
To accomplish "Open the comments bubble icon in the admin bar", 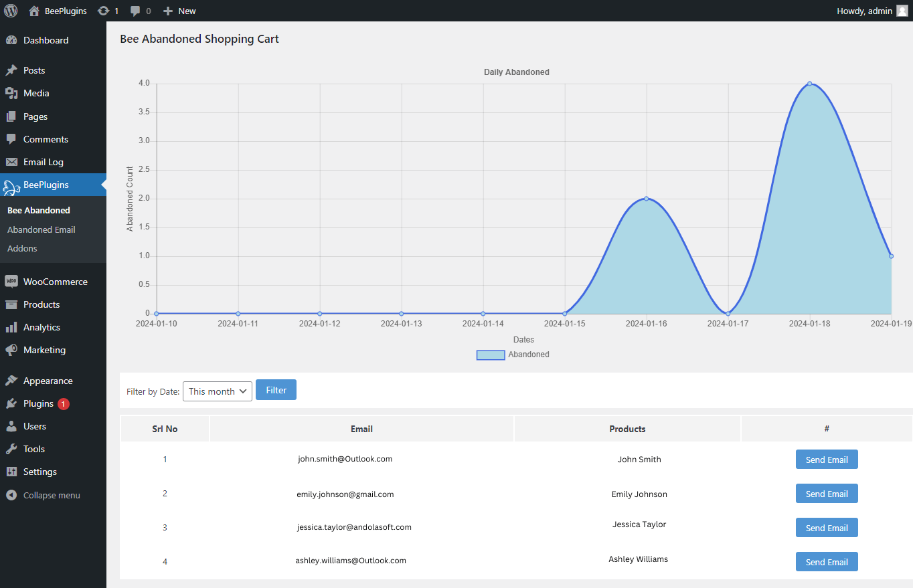I will (x=135, y=11).
